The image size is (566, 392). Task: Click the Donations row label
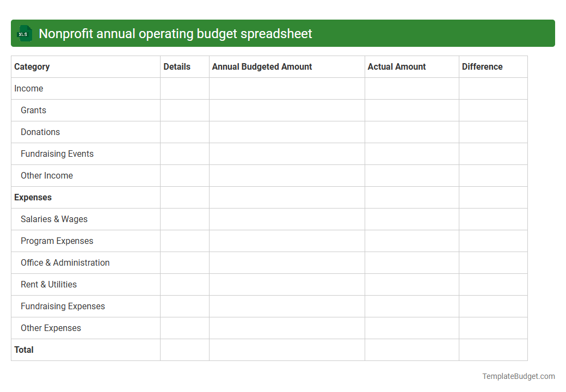(40, 132)
